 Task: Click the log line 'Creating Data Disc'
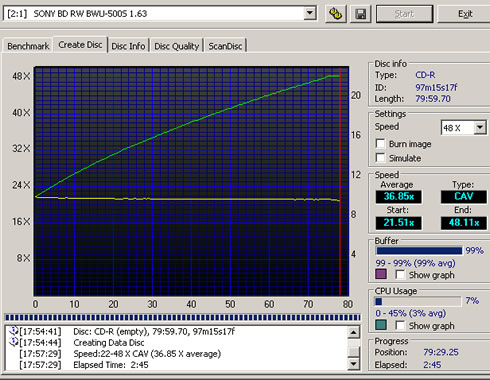pyautogui.click(x=109, y=343)
